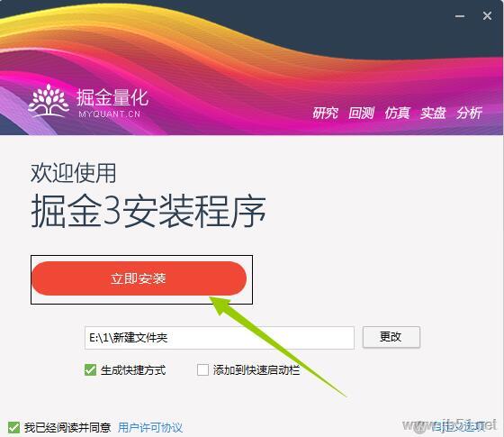Select the 回测 label in the banner
Viewport: 504px width, 437px height.
(361, 113)
